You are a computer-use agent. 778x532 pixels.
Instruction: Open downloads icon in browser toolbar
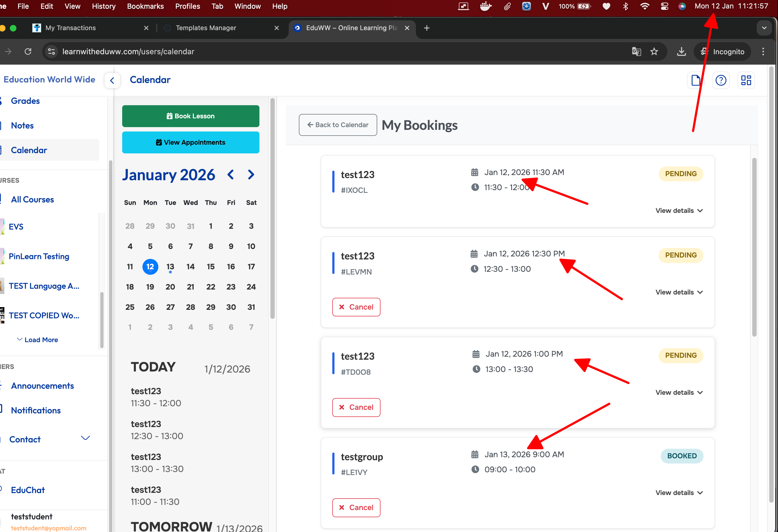[x=681, y=52]
